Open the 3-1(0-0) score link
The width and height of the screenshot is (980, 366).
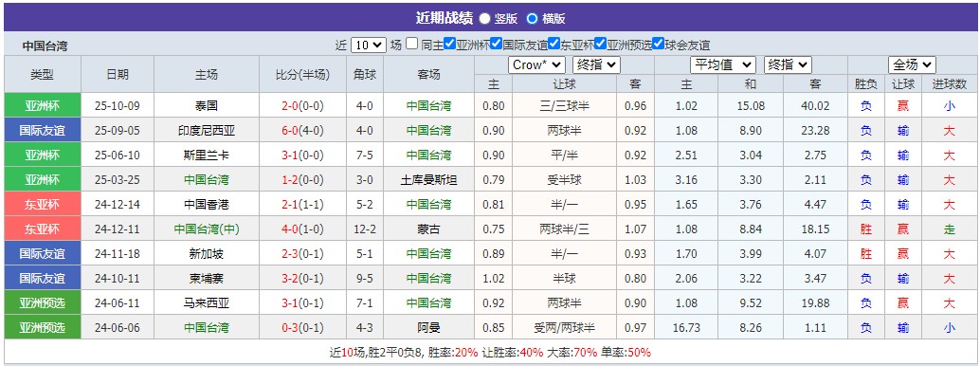[303, 156]
